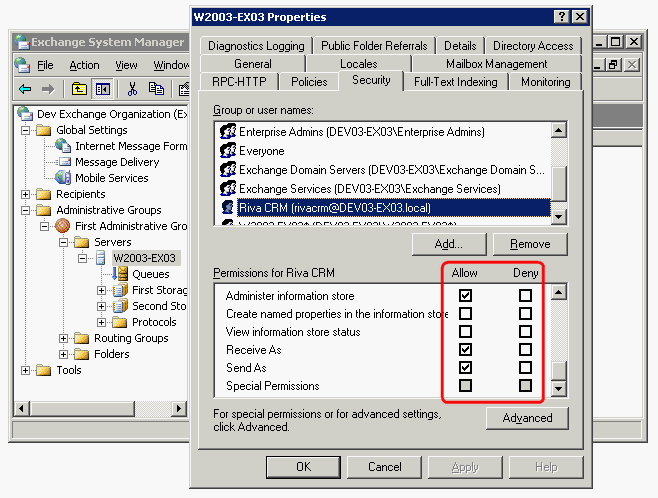Click the tree pane horizontal scrollbar thumb

[x=82, y=408]
